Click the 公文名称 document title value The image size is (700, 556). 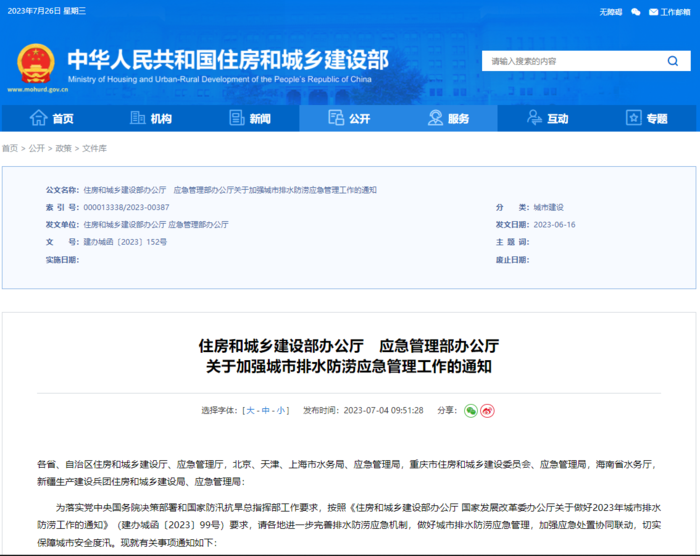tap(230, 190)
